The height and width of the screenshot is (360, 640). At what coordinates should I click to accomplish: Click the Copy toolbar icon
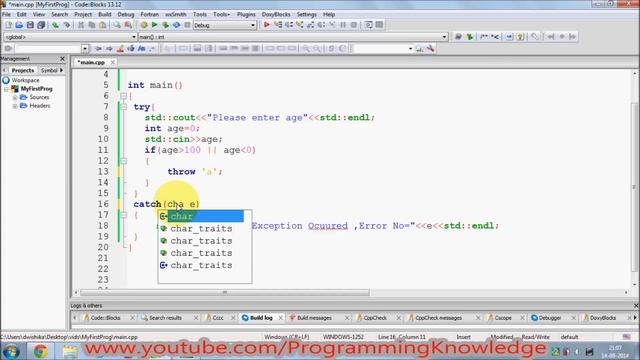[x=92, y=25]
